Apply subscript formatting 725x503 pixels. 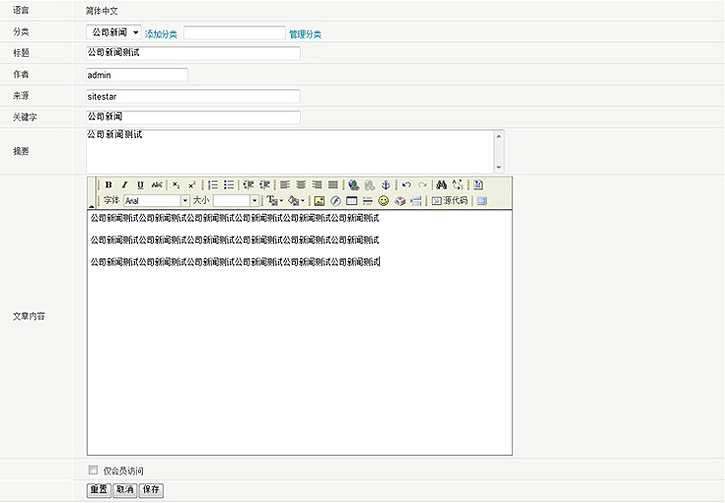coord(176,185)
